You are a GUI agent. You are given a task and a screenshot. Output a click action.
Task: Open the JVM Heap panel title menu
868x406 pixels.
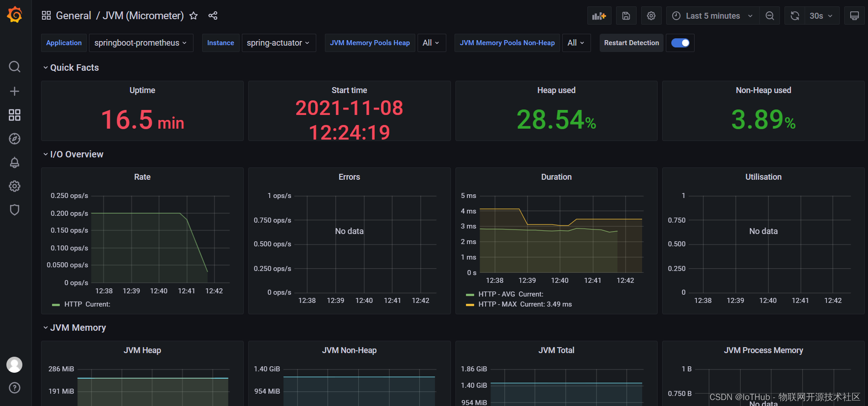pos(142,350)
